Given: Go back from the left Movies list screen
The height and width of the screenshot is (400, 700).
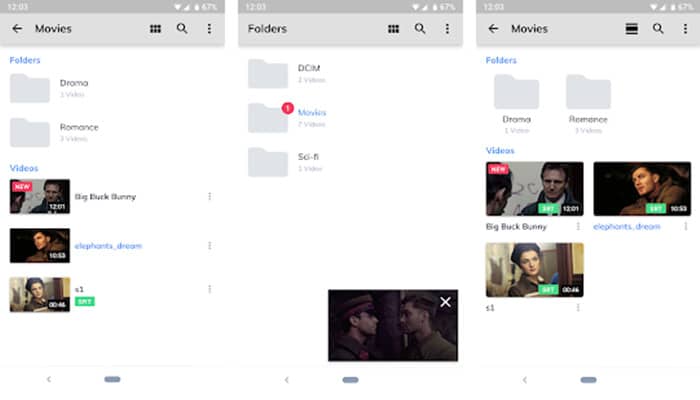Looking at the screenshot, I should pyautogui.click(x=17, y=29).
